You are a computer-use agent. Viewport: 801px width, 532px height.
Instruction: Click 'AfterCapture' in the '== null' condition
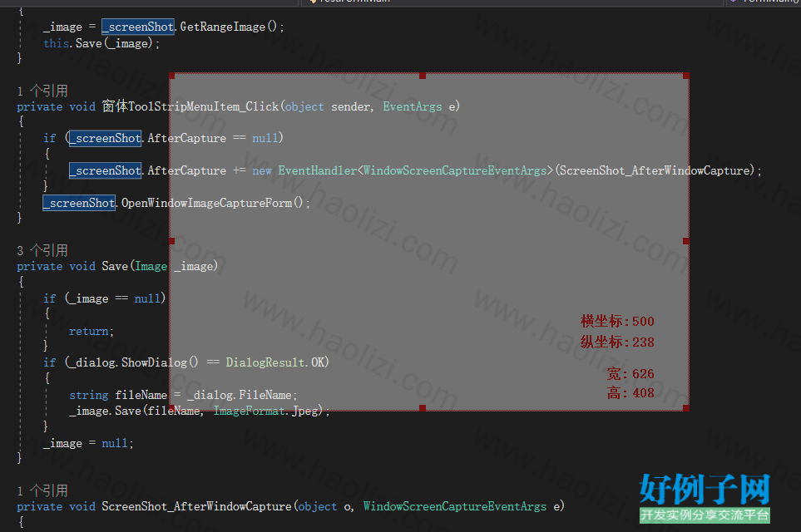(186, 138)
